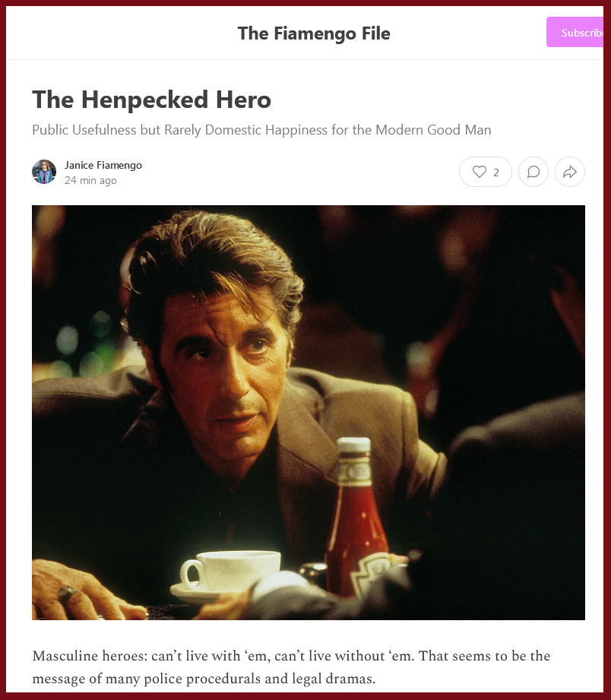611x700 pixels.
Task: Go to The Fiamengo File homepage
Action: point(314,33)
